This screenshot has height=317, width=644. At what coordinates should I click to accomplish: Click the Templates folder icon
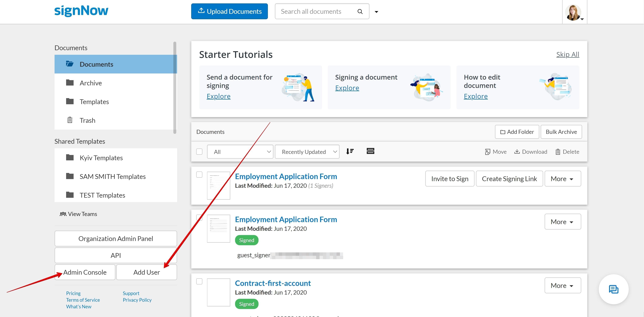(x=70, y=101)
